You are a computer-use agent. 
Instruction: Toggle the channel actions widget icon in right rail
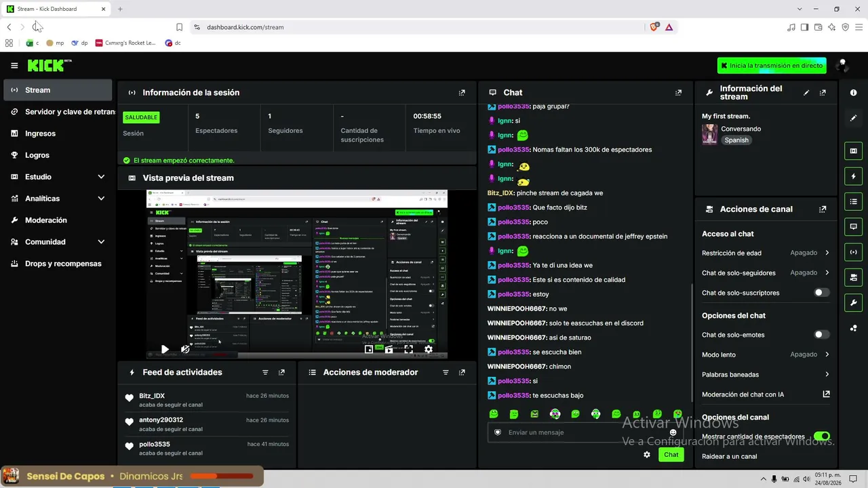853,277
